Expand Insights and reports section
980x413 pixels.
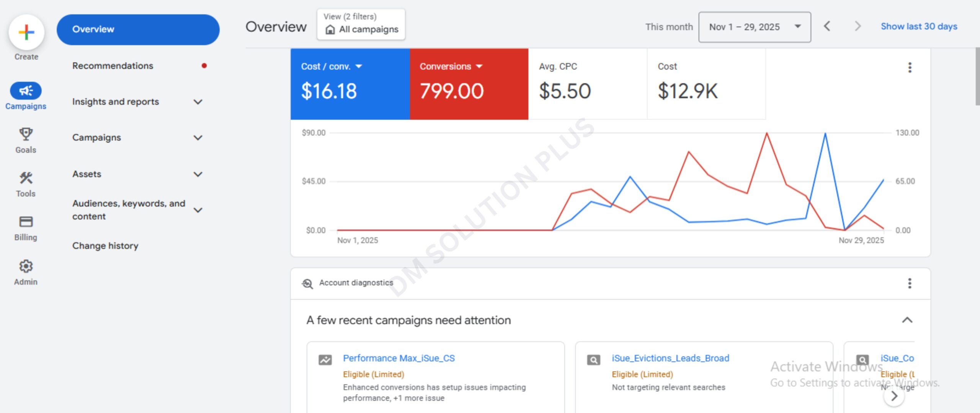point(198,102)
